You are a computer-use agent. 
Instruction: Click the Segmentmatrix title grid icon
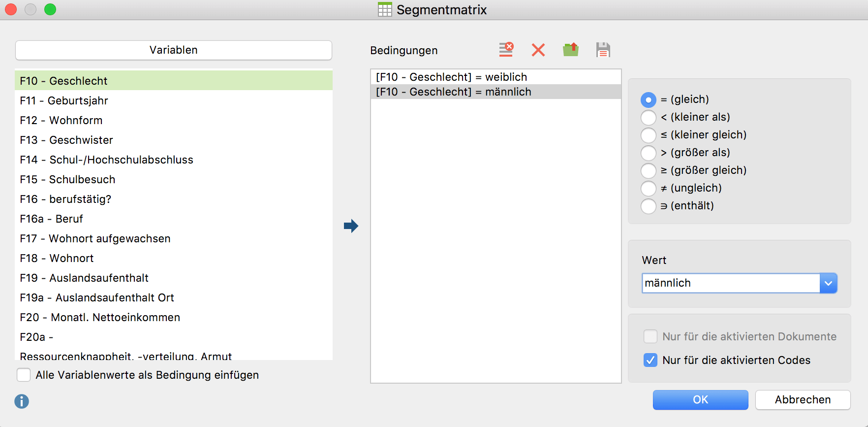pos(385,9)
